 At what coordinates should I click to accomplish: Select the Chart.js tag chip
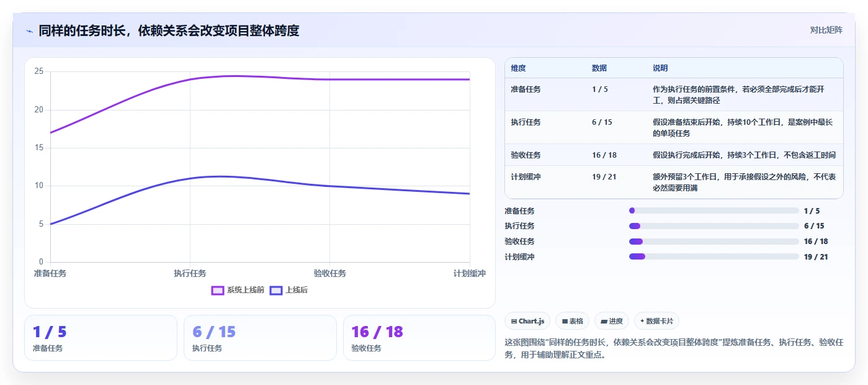pos(527,321)
